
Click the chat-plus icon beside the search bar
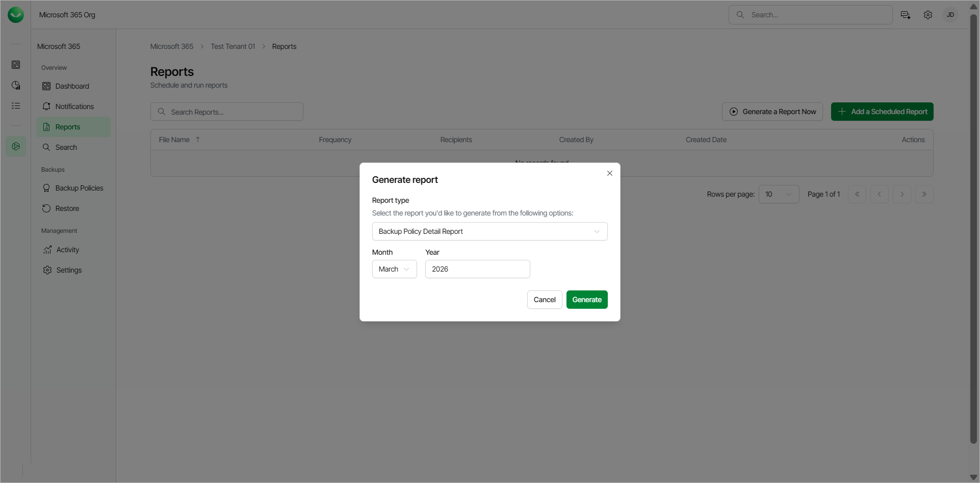(x=905, y=15)
